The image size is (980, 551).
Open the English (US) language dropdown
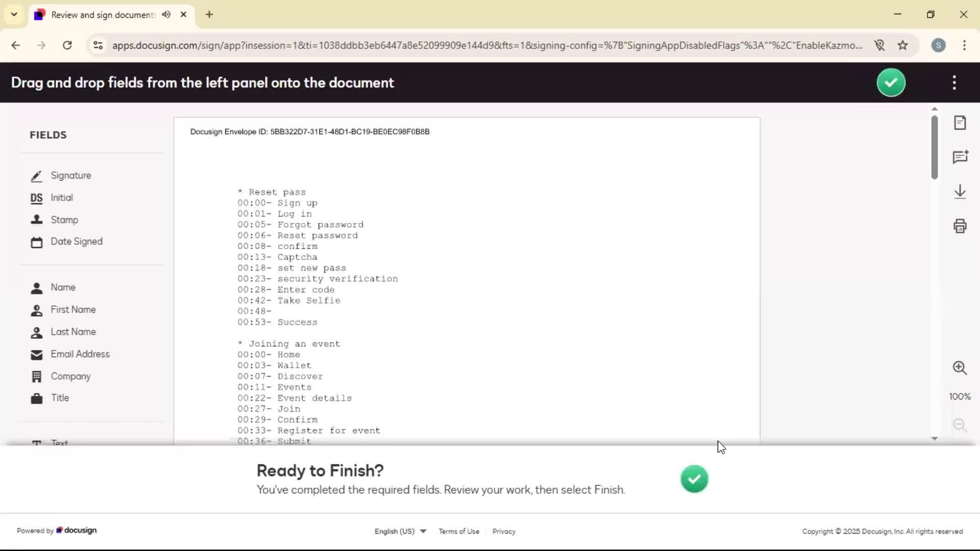tap(400, 532)
